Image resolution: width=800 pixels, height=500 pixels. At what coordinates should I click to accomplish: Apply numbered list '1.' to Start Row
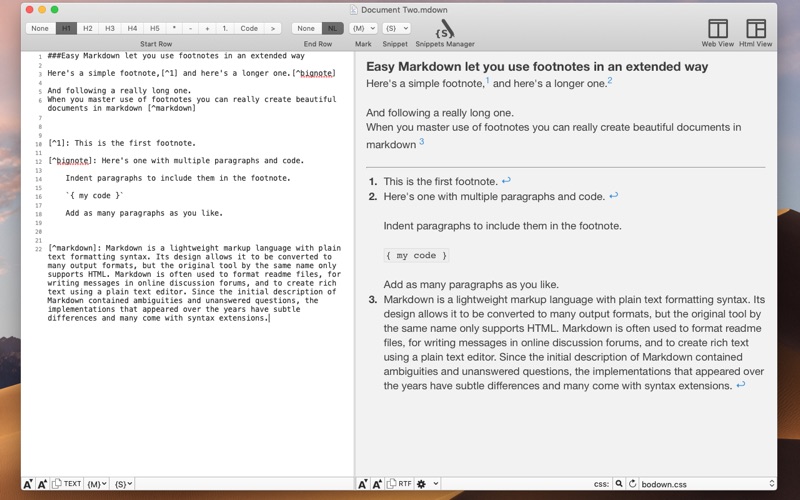(x=224, y=29)
